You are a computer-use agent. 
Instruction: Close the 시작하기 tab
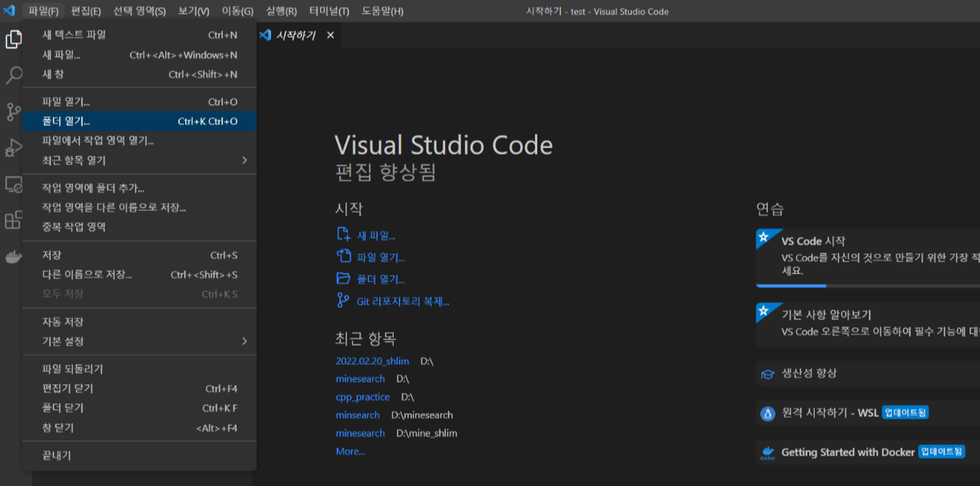coord(330,35)
